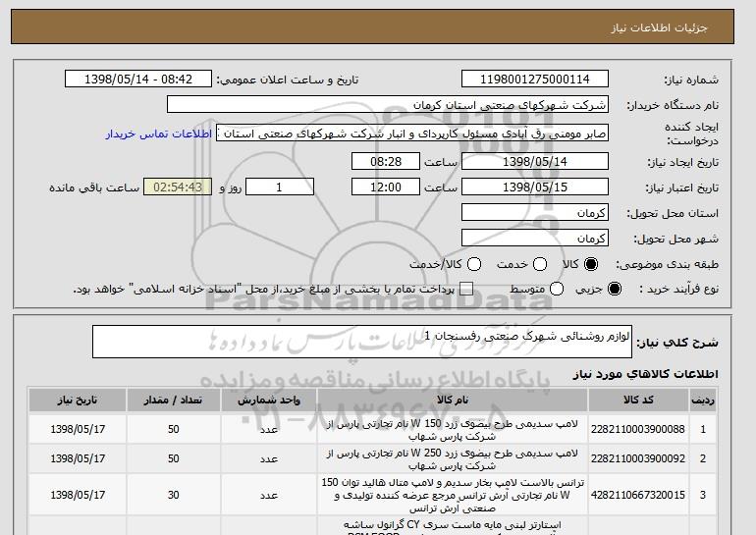Click the ردیف column header
756x535 pixels.
(x=703, y=401)
